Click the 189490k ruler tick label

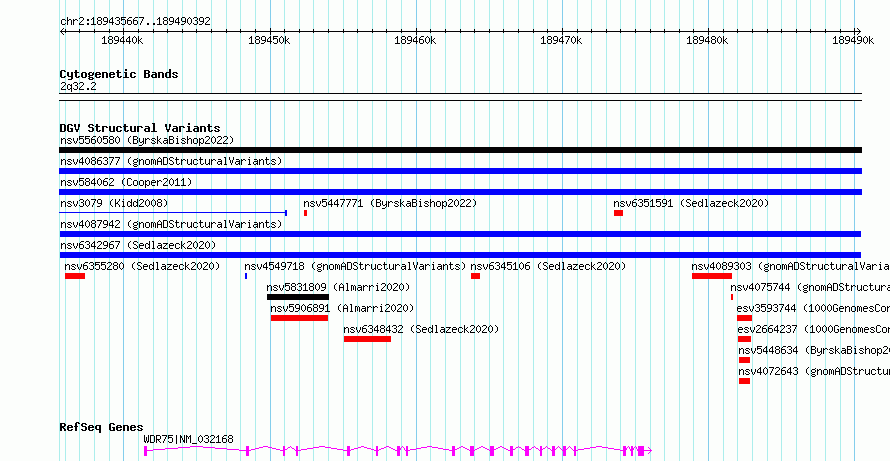point(853,40)
